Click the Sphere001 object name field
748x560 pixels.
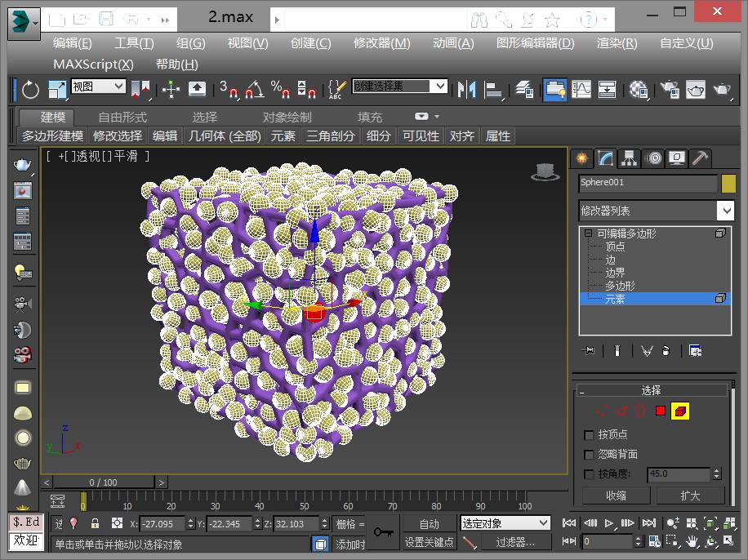pyautogui.click(x=648, y=183)
